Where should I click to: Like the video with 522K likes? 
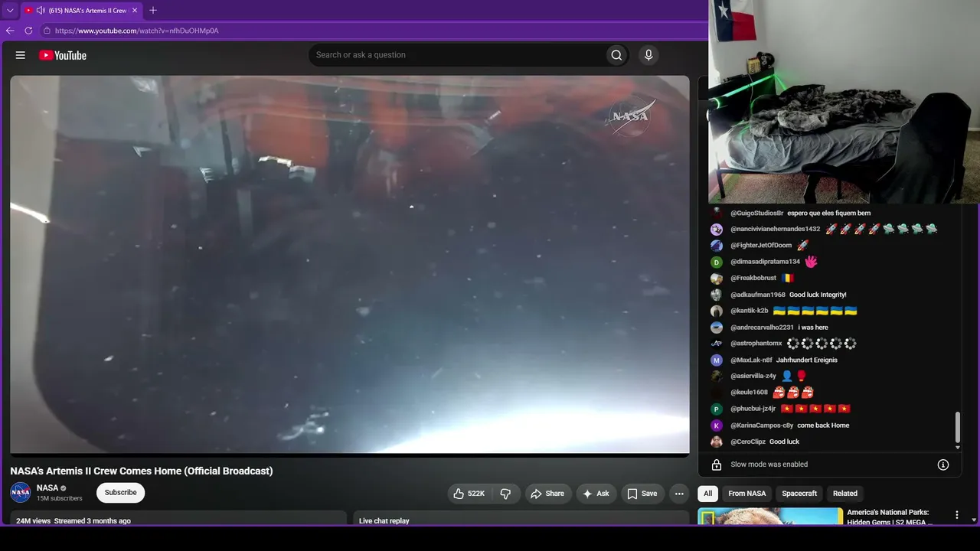[x=469, y=494]
